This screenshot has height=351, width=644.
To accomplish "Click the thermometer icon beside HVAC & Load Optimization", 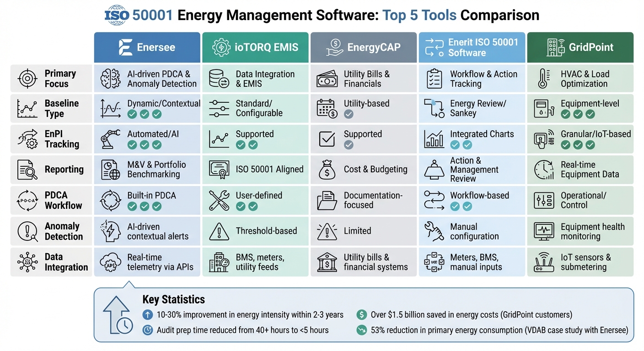I will 543,79.
